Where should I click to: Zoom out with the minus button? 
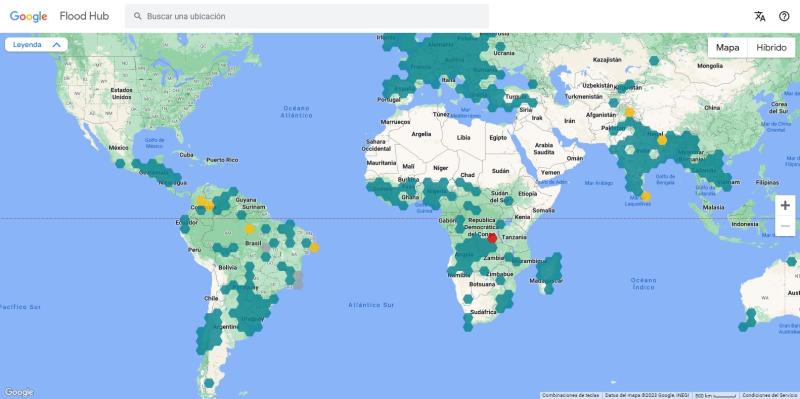(785, 226)
